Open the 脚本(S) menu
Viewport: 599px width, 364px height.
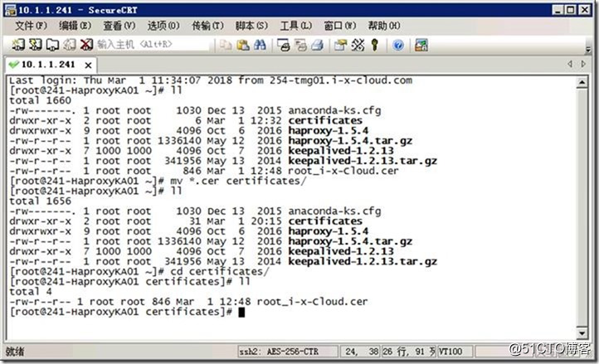point(251,26)
